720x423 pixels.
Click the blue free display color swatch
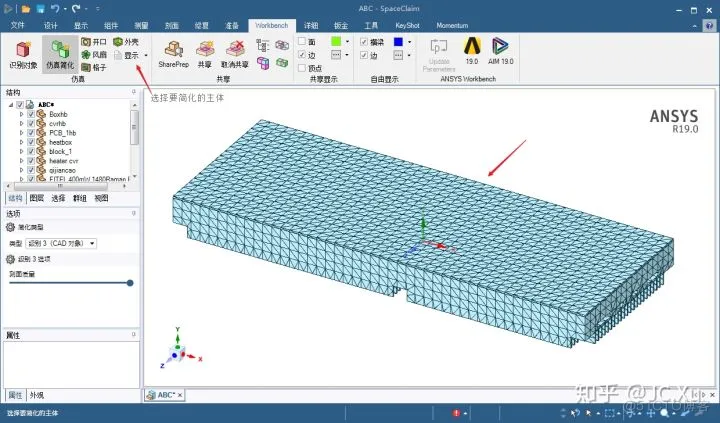coord(399,42)
